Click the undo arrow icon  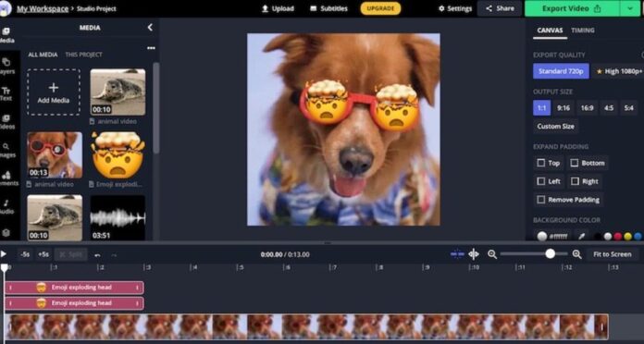point(97,255)
